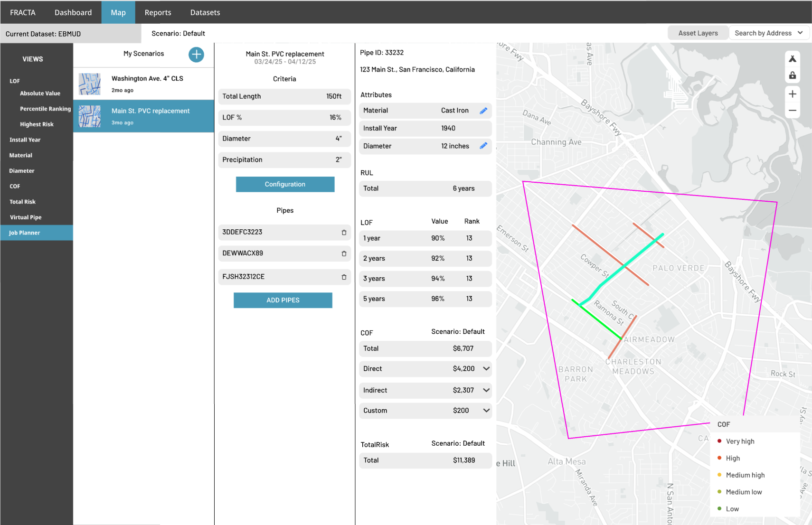
Task: Click the Low legend swatch
Action: (719, 509)
